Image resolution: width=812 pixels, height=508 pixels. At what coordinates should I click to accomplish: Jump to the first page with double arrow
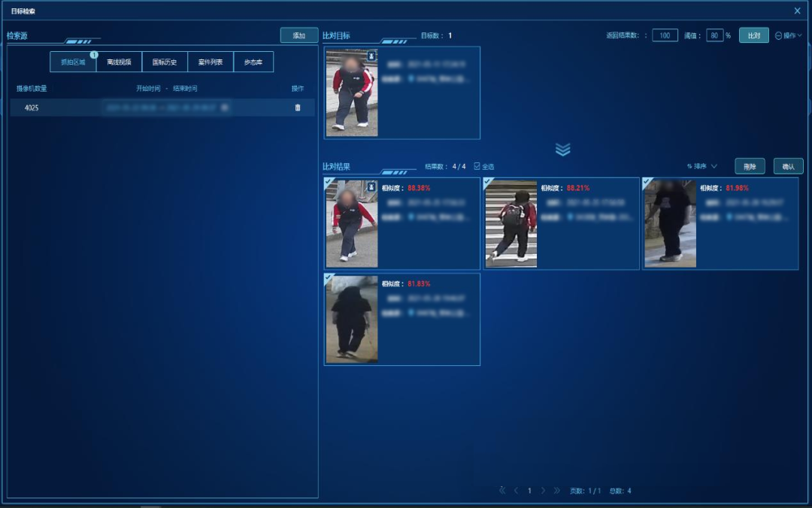(502, 491)
